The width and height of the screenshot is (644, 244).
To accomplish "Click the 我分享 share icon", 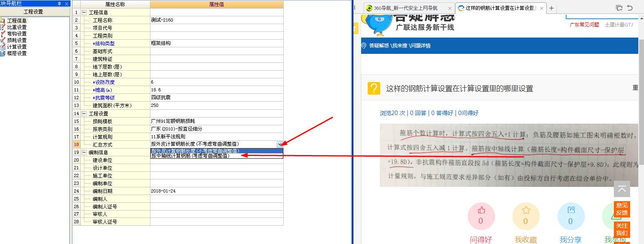I will 571,210.
